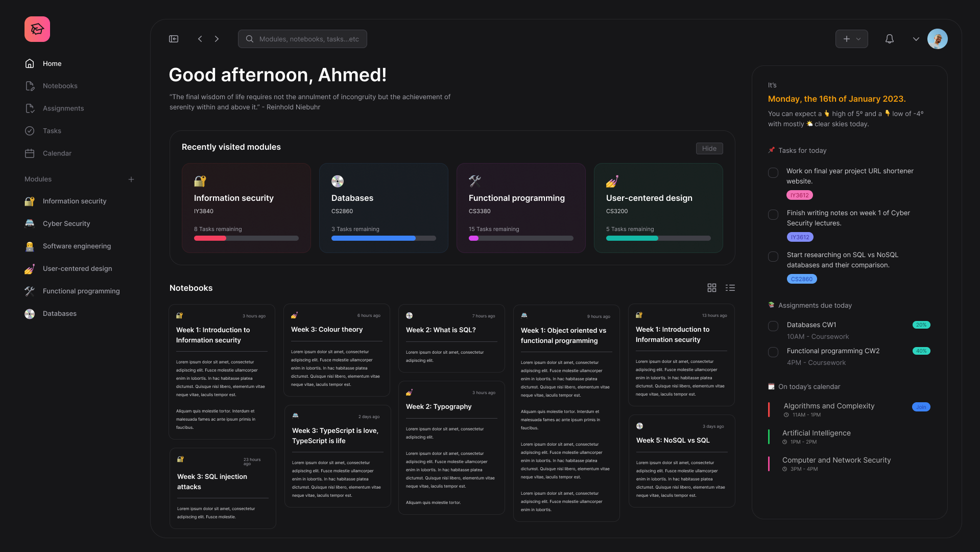Click the search bar for modules and tasks

(x=302, y=39)
